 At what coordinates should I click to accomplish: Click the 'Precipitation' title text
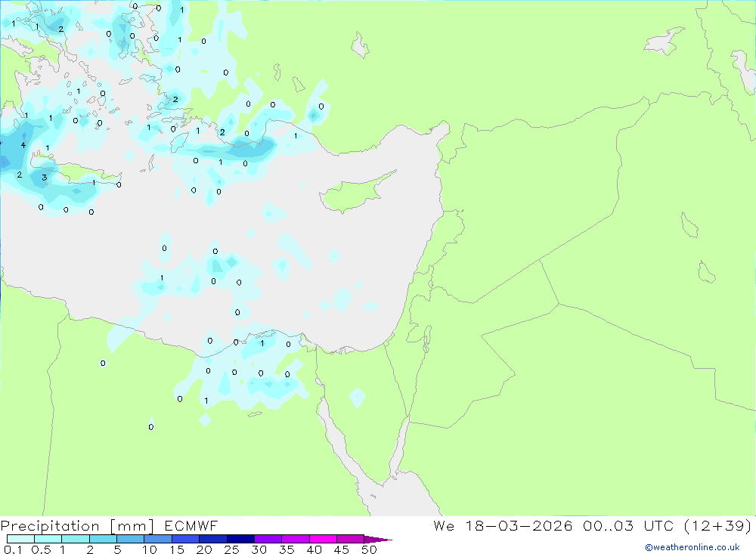coord(50,525)
